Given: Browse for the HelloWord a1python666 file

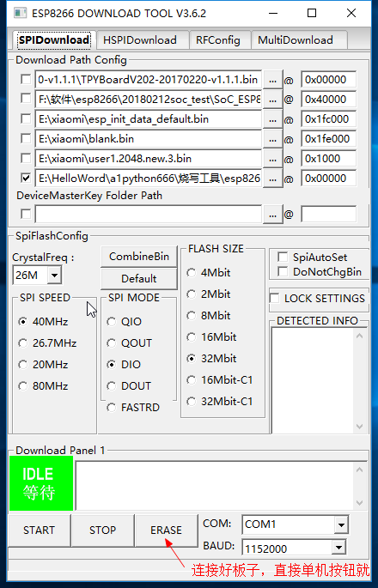Looking at the screenshot, I should (273, 179).
